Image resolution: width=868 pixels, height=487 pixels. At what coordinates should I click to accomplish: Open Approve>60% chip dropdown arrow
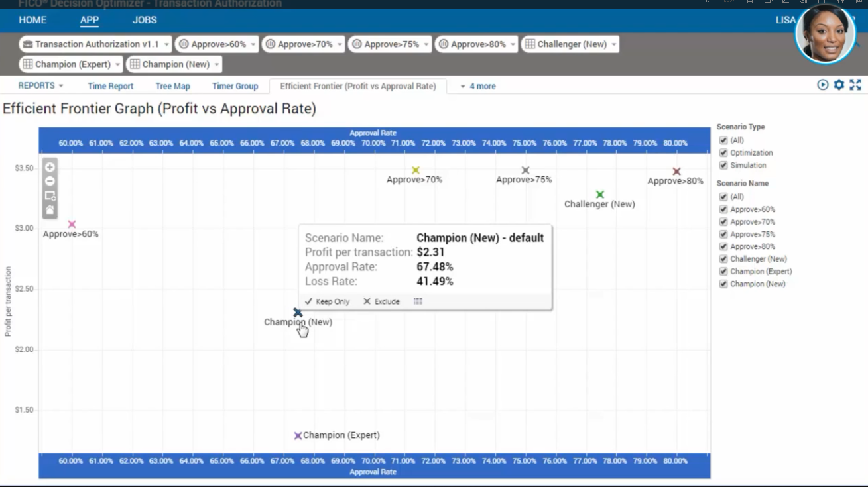[x=253, y=45]
